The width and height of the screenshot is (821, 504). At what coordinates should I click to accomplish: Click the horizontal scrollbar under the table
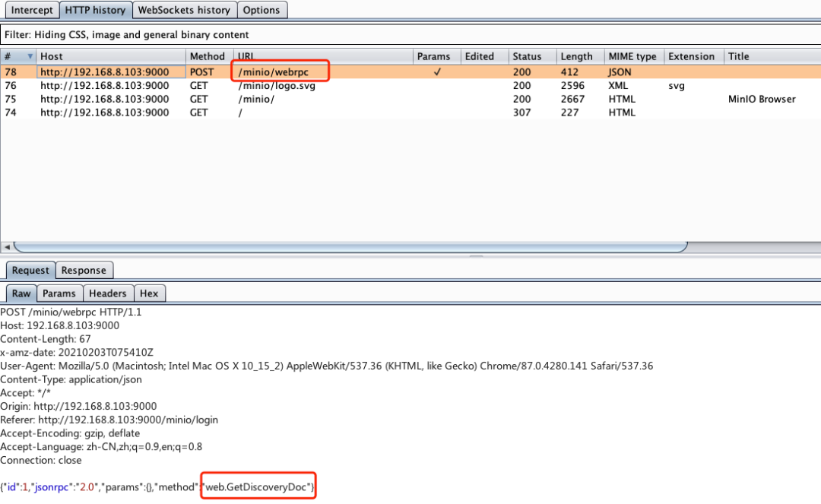click(350, 247)
